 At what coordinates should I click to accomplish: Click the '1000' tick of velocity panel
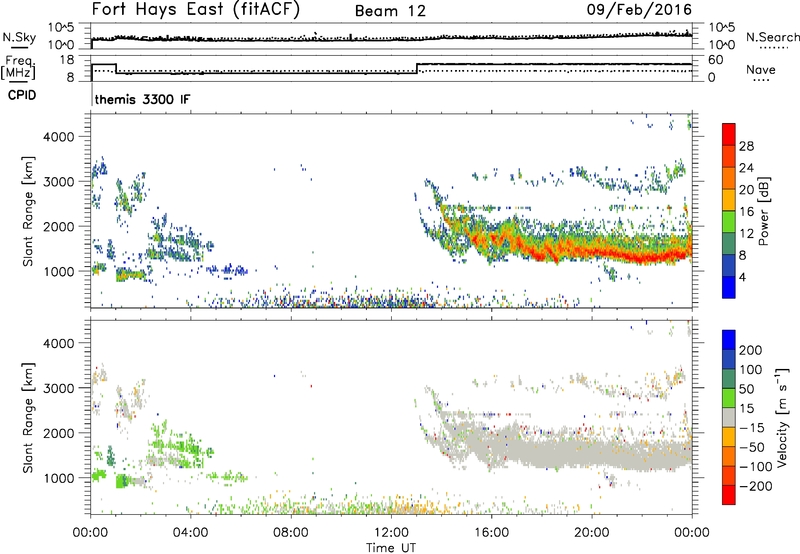[58, 478]
